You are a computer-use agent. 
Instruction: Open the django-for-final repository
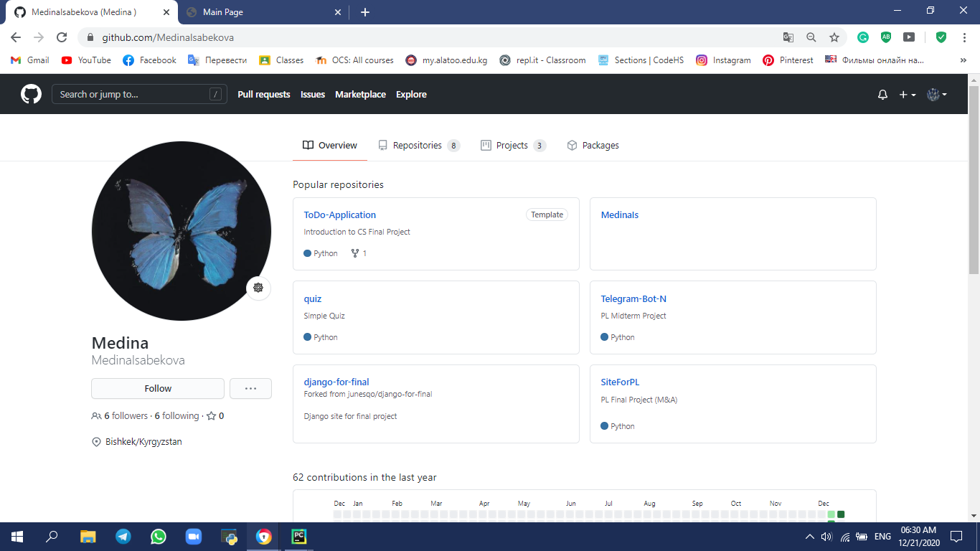point(336,382)
